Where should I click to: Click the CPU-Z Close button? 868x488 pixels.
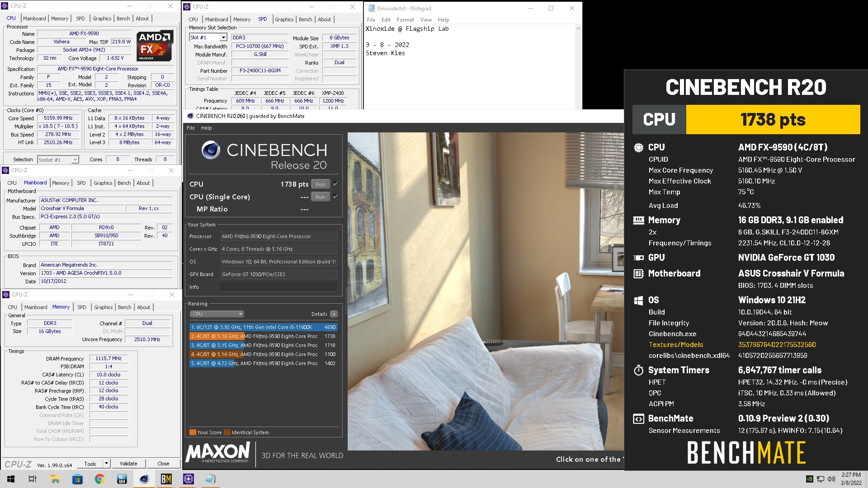[x=163, y=464]
